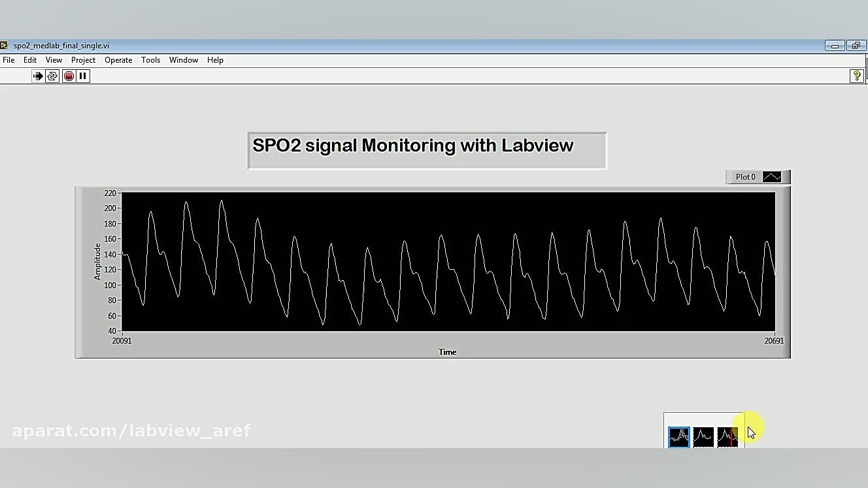The height and width of the screenshot is (488, 868).
Task: Click the window title spo2_medlab_final_single.vi
Action: tap(61, 46)
